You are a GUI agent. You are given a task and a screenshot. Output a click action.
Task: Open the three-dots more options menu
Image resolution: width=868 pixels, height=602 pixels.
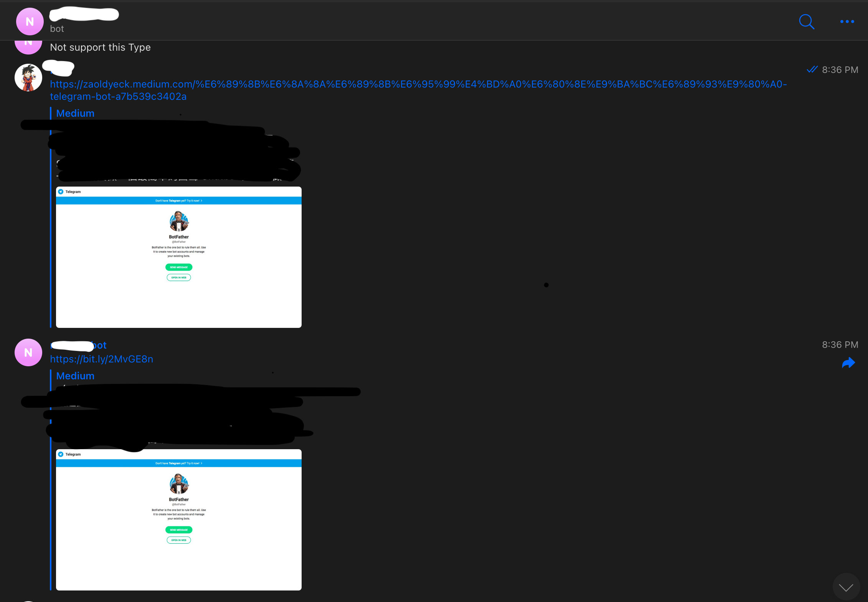coord(847,22)
